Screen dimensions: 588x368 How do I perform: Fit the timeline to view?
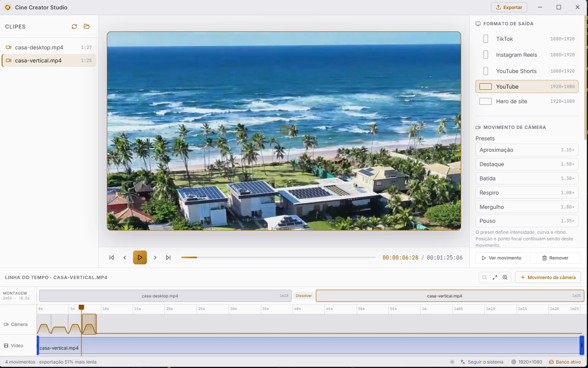pos(495,277)
